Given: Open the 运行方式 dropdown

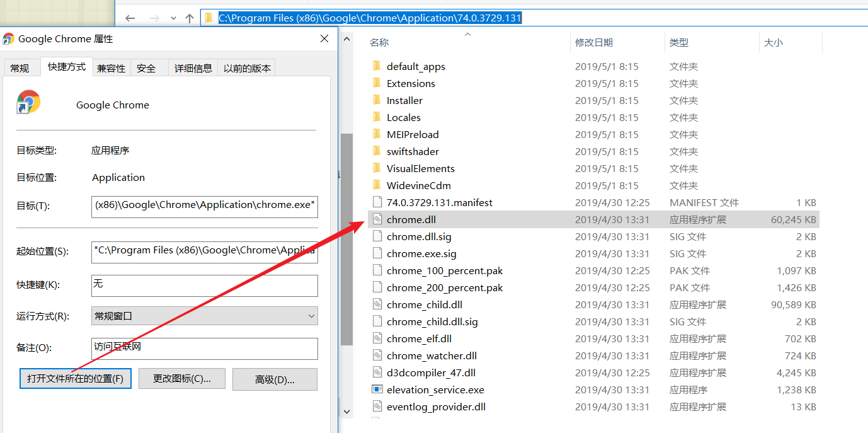Looking at the screenshot, I should click(205, 316).
